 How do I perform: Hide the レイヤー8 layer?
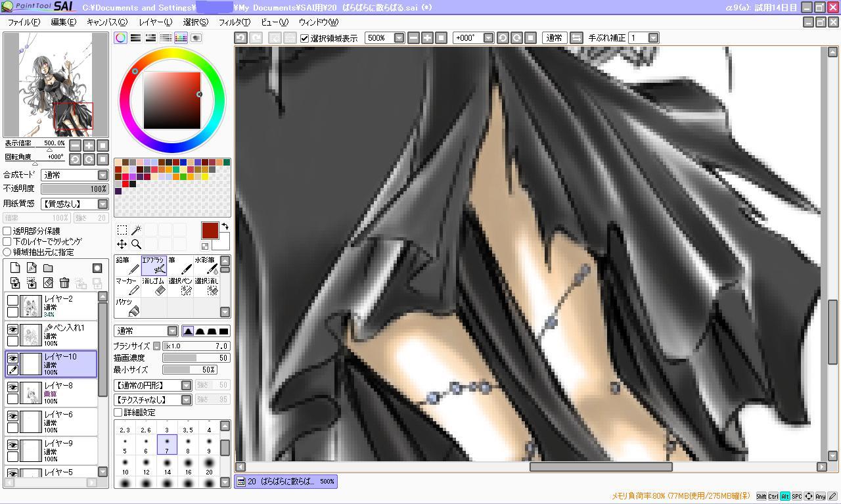(x=12, y=388)
